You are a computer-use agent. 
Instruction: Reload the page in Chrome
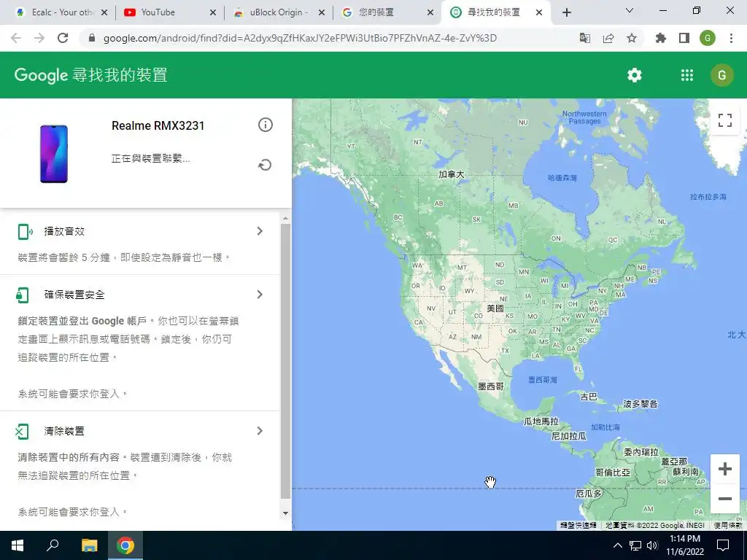pos(63,38)
